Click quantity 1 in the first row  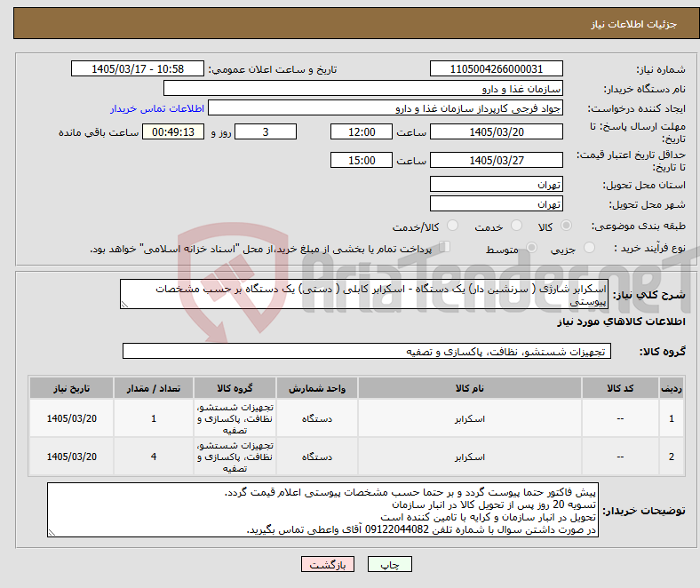pyautogui.click(x=154, y=418)
